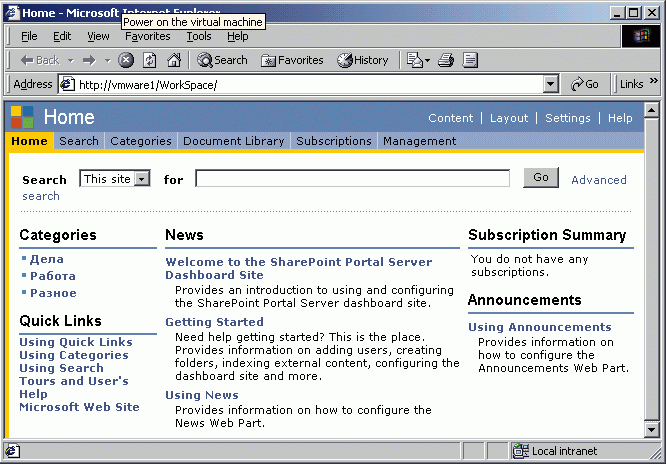666x464 pixels.
Task: Open the File menu
Action: [x=29, y=37]
